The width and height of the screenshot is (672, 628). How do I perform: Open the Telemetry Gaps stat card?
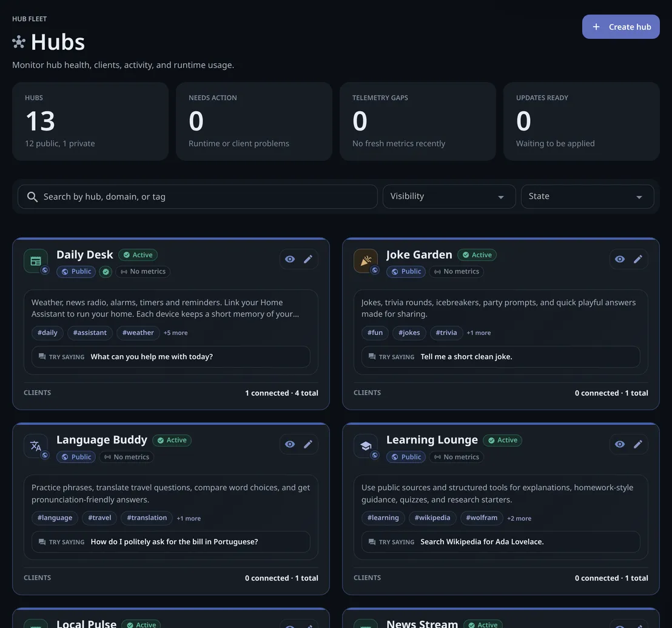pyautogui.click(x=417, y=121)
